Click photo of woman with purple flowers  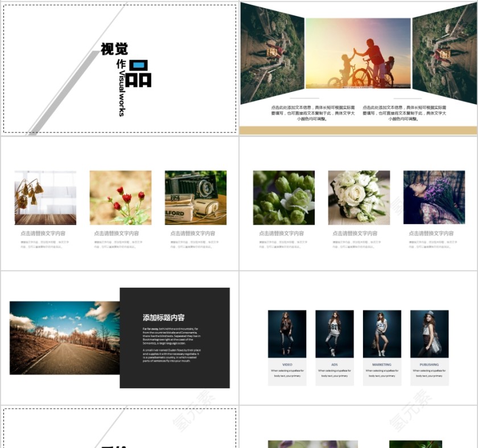pos(434,197)
